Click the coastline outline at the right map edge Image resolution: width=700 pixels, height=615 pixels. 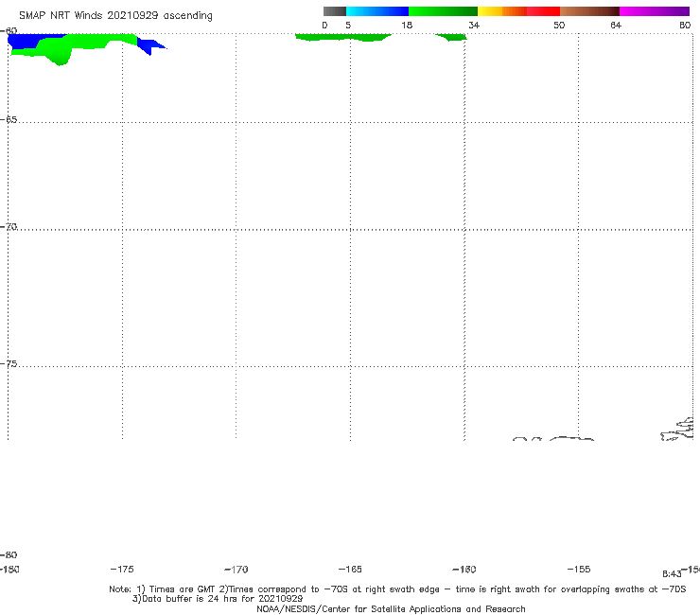(x=677, y=429)
